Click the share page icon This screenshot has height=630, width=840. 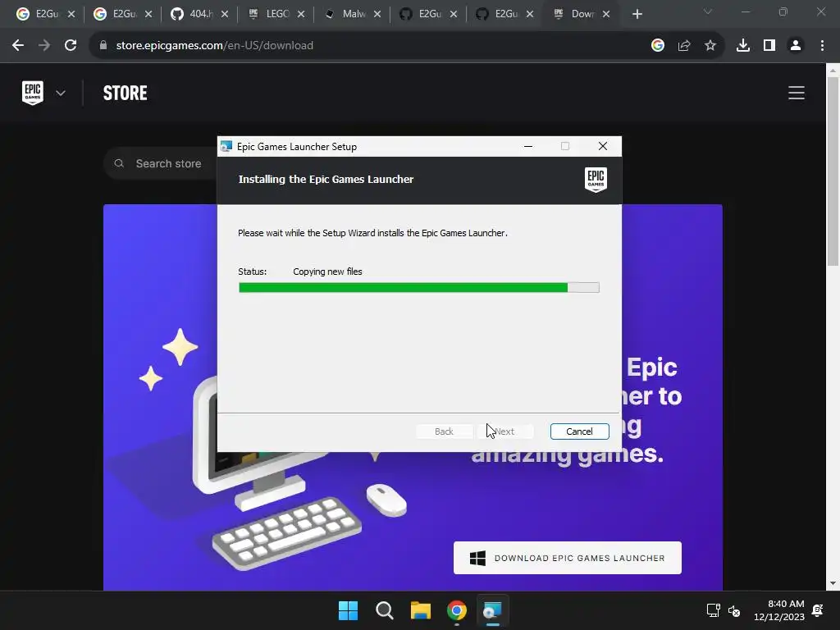point(684,46)
